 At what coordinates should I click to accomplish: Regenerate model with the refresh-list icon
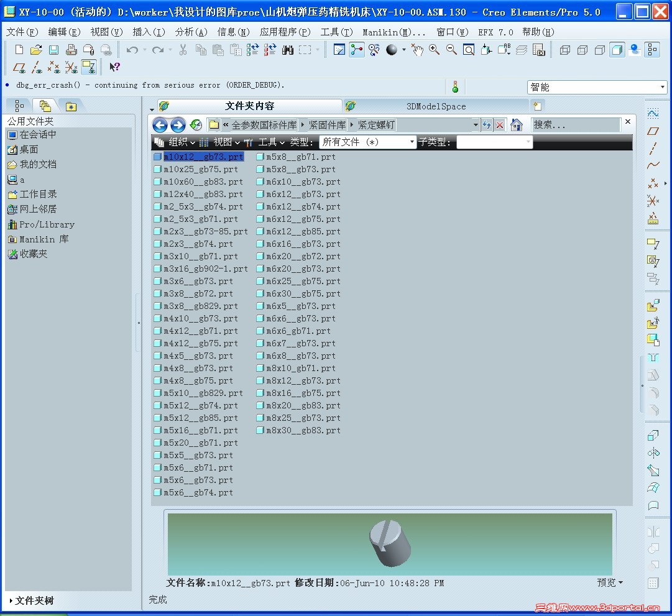point(252,50)
